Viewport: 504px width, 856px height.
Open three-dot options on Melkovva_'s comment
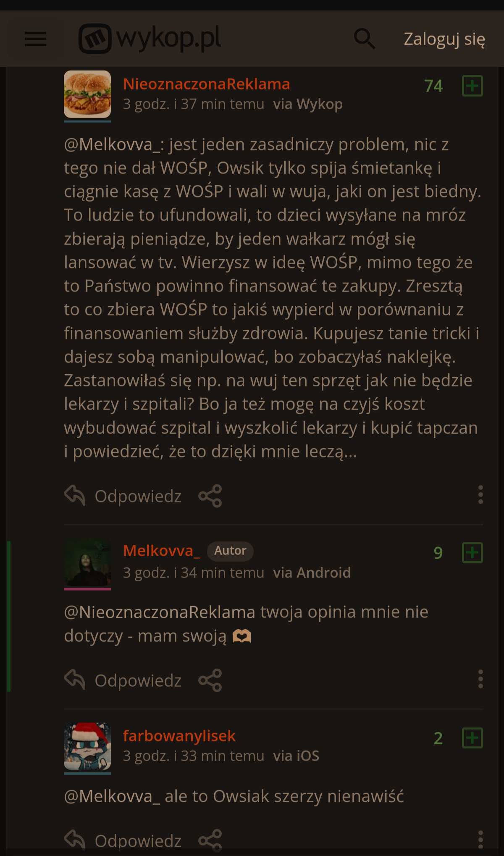(x=480, y=679)
